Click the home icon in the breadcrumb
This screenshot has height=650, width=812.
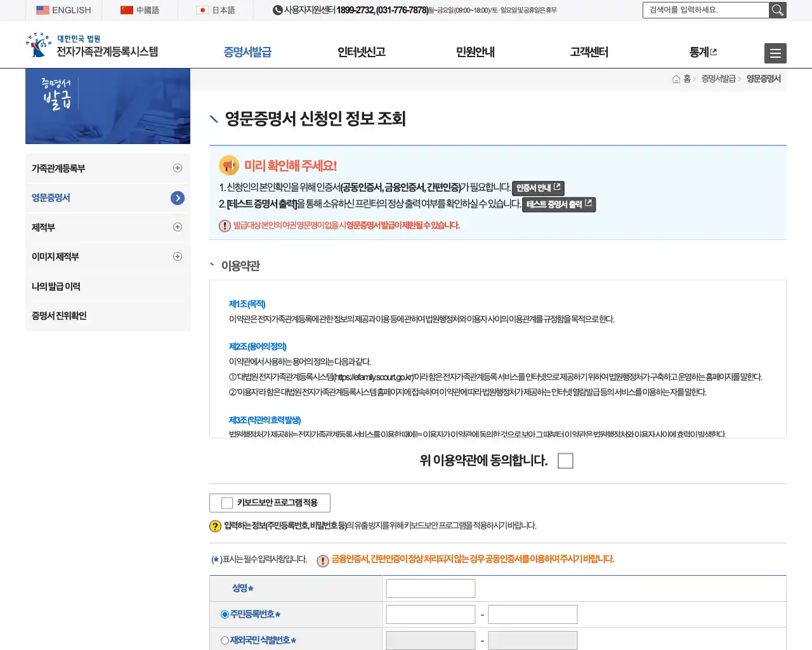[676, 79]
